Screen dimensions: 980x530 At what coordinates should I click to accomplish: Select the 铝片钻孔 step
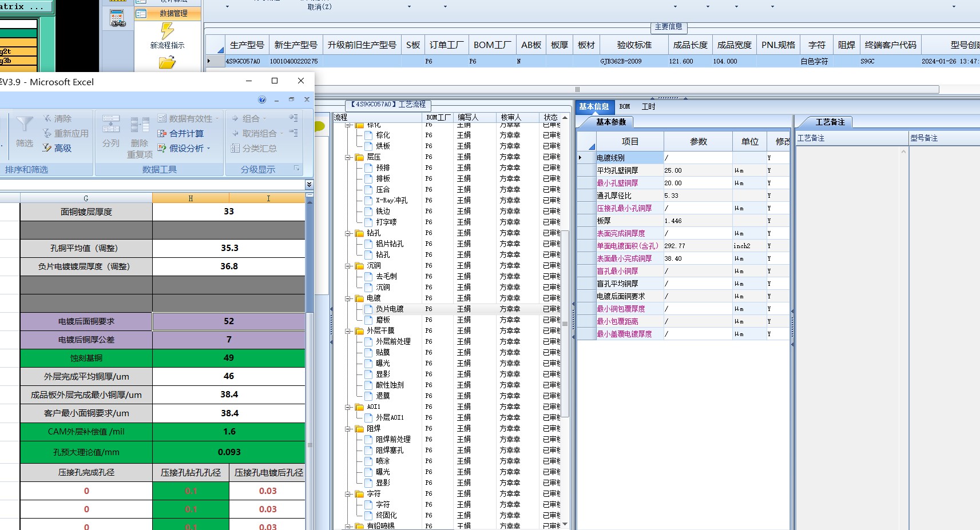point(390,244)
